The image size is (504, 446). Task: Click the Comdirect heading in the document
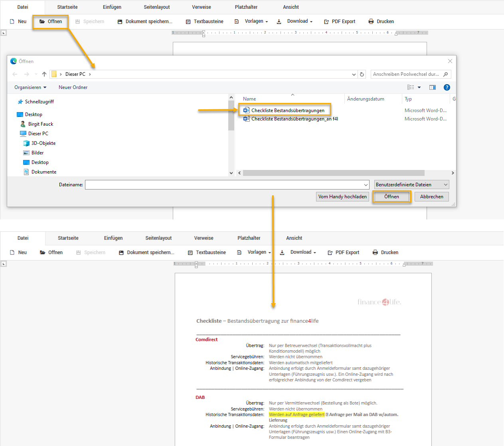coord(207,340)
